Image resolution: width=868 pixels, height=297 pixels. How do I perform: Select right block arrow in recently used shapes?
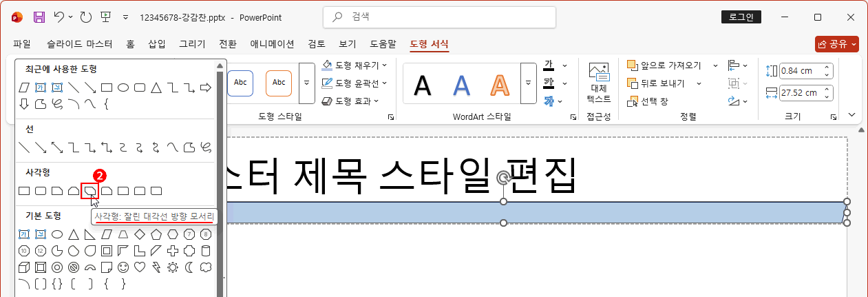(206, 88)
